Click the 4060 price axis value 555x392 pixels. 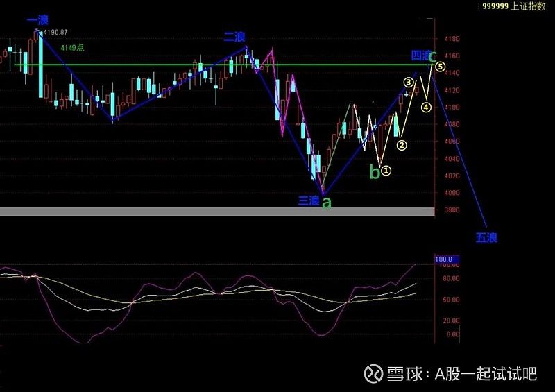click(452, 142)
